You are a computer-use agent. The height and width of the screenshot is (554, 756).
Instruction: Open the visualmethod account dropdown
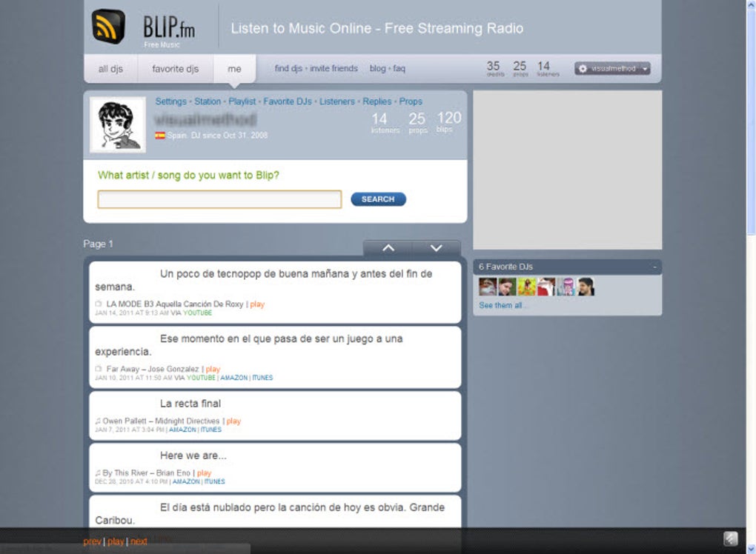pyautogui.click(x=646, y=68)
